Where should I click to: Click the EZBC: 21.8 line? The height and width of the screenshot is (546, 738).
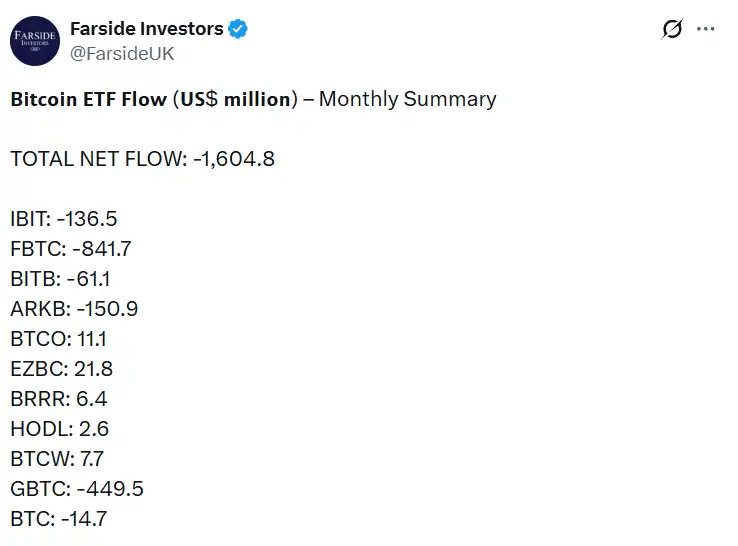(x=61, y=369)
